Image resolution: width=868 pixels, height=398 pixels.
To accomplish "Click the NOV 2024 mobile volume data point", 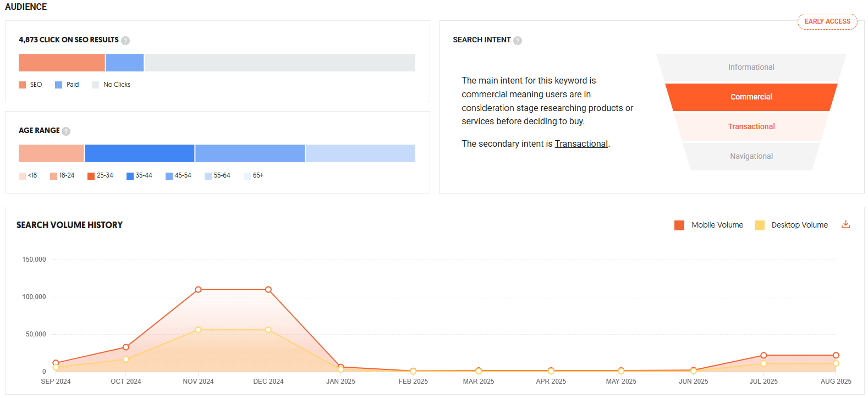I will pyautogui.click(x=198, y=290).
